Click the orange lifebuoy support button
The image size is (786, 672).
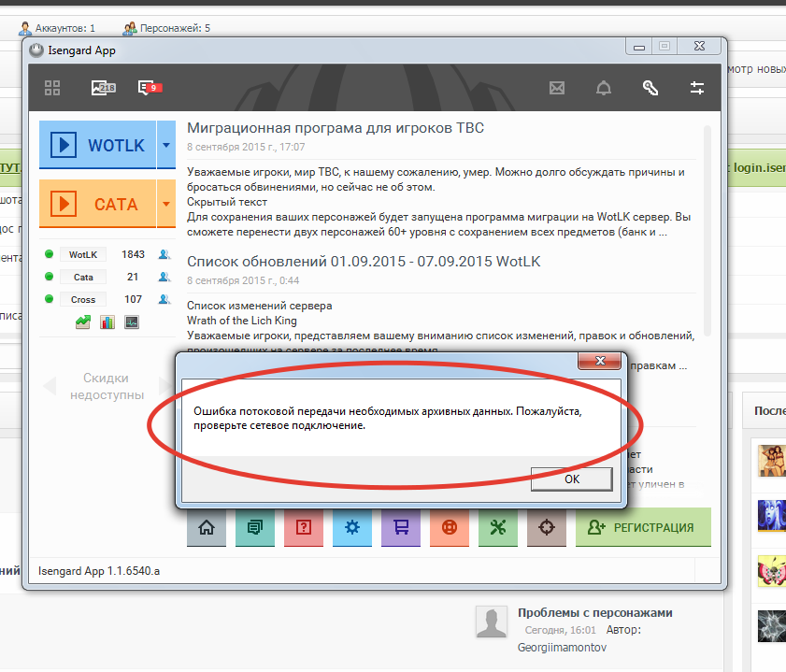450,527
